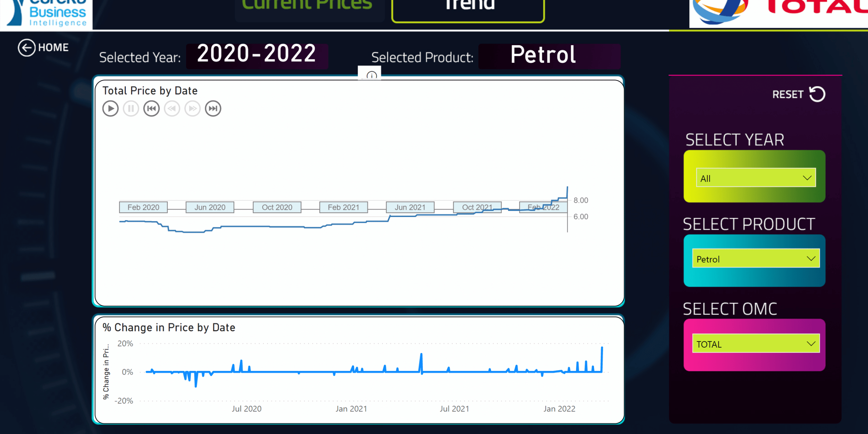Open the SELECT OMC dropdown showing TOTAL
868x434 pixels.
click(x=755, y=344)
